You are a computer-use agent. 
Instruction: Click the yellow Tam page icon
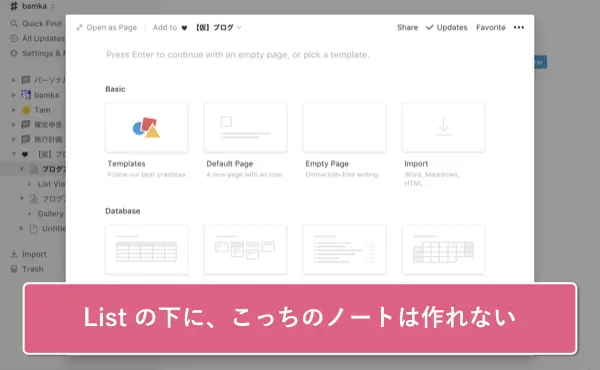pyautogui.click(x=26, y=110)
